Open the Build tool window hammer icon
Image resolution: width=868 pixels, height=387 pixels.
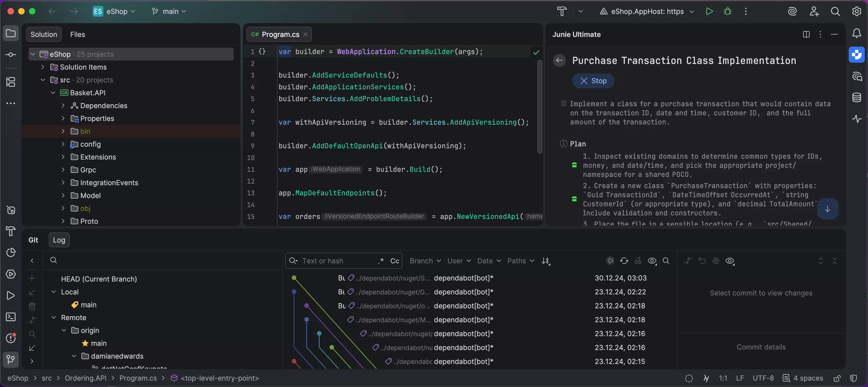click(x=10, y=231)
